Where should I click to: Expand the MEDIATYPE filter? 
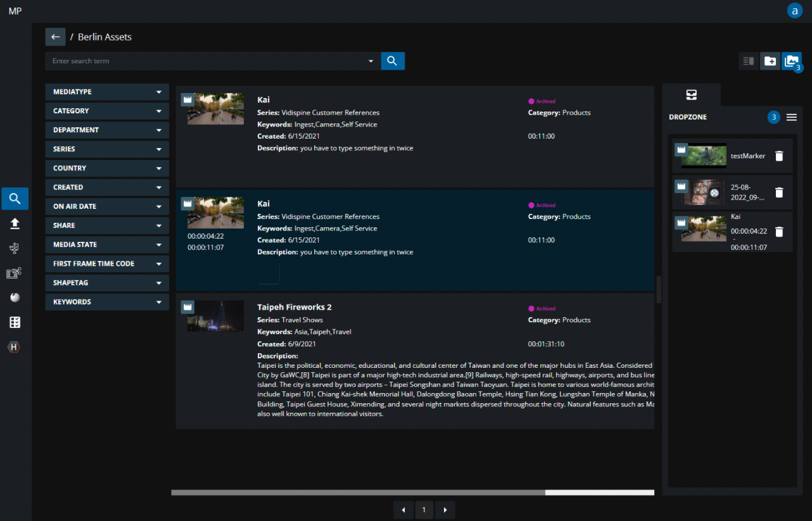click(107, 92)
